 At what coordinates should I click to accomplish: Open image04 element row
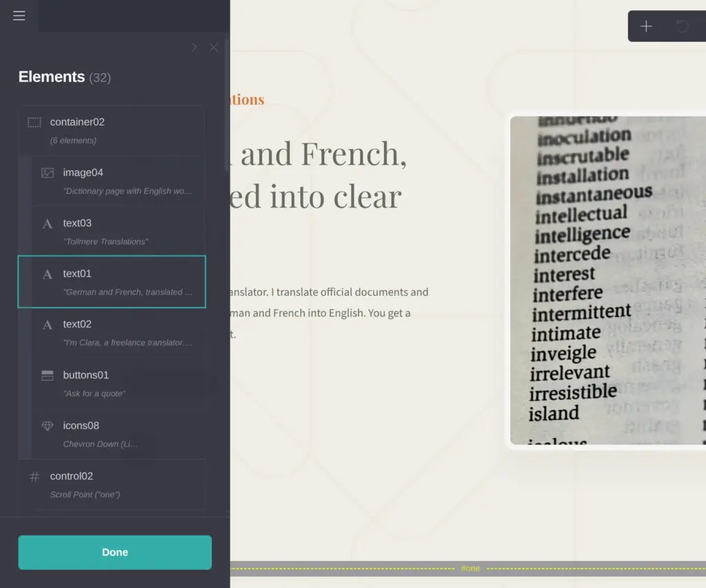[118, 181]
